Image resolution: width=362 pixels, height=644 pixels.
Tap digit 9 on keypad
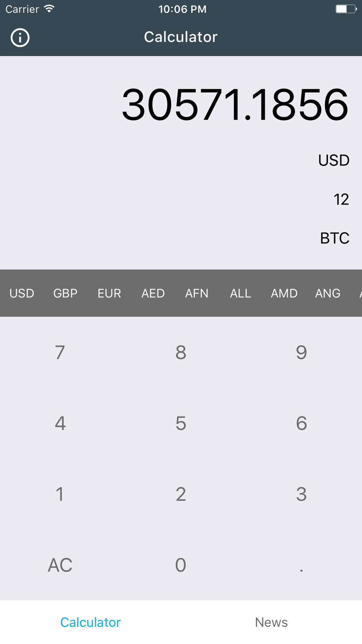coord(301,352)
